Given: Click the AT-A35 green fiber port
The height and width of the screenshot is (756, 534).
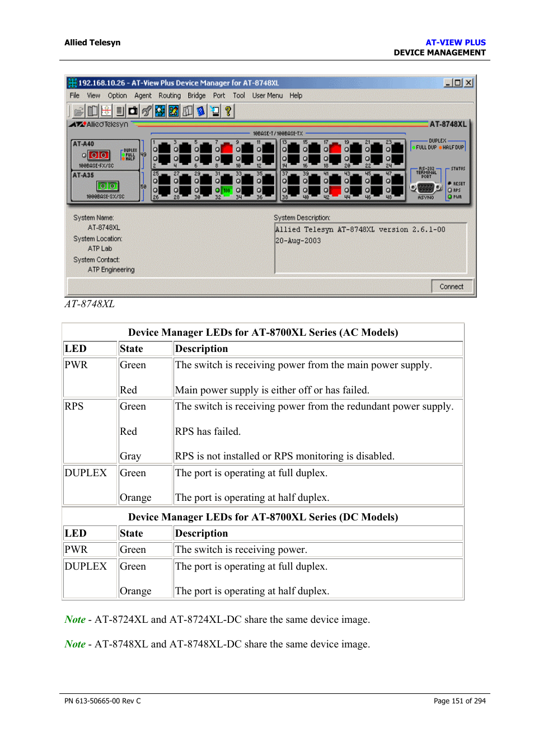Looking at the screenshot, I should point(107,186).
